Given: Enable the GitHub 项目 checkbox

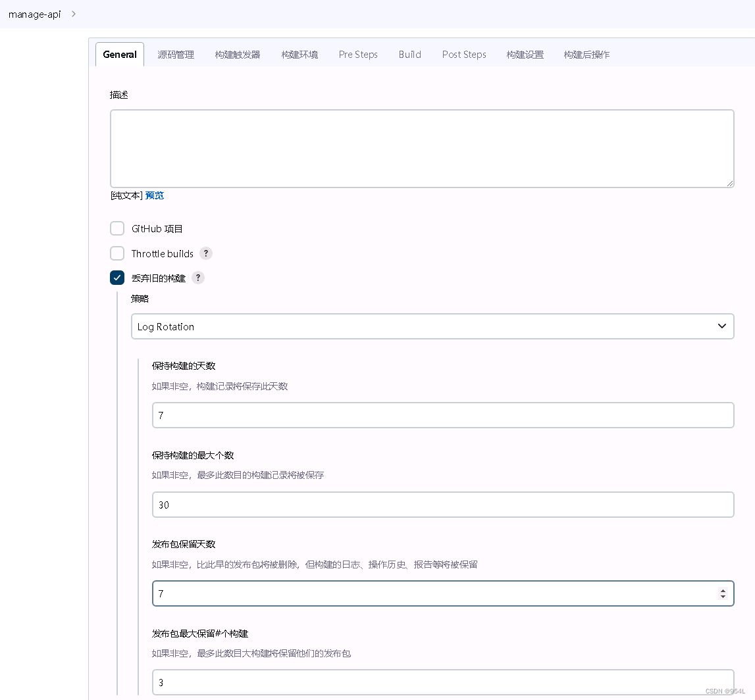Looking at the screenshot, I should tap(117, 228).
